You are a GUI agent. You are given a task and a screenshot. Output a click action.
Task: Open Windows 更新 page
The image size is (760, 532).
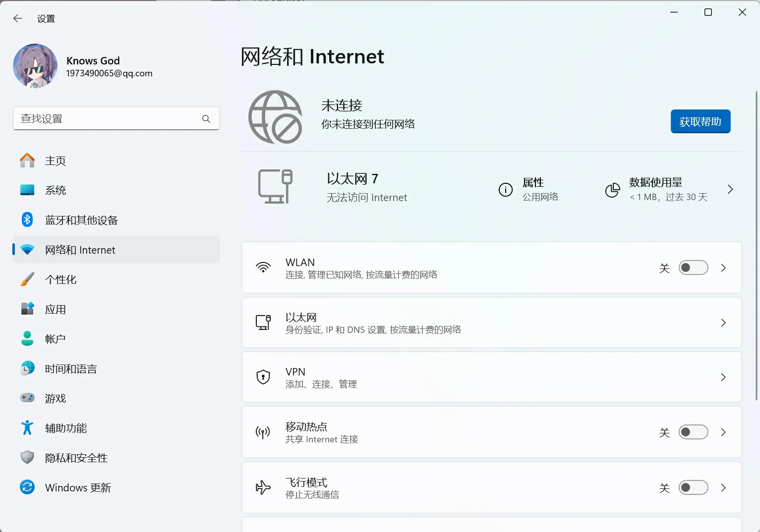[117, 487]
